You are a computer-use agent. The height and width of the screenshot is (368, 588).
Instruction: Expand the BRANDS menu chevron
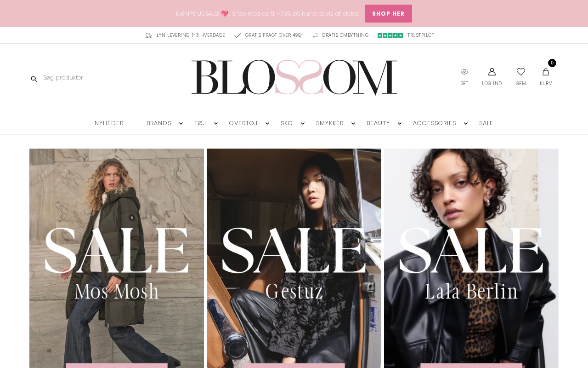point(181,123)
